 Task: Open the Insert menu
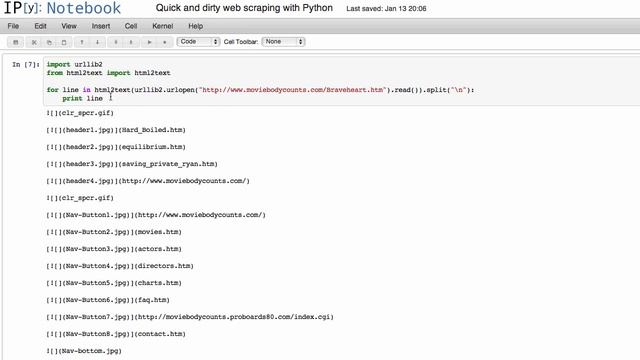click(101, 26)
